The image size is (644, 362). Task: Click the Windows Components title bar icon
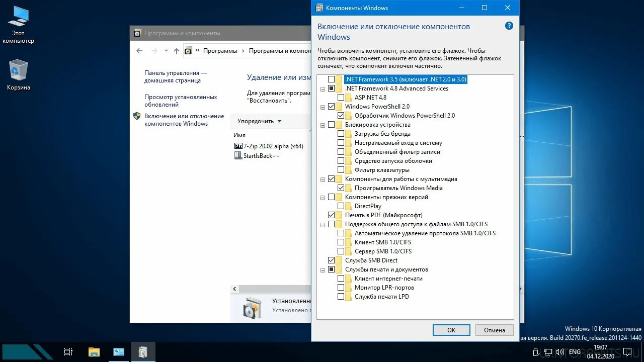pyautogui.click(x=319, y=8)
